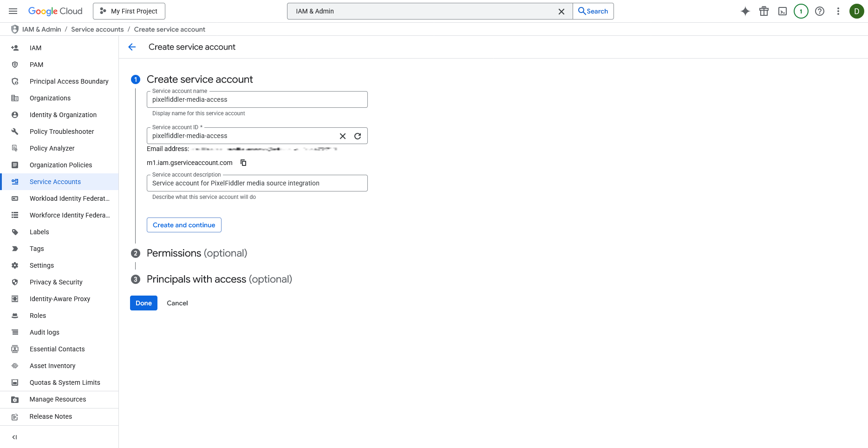Regenerate the service account ID
The image size is (868, 448).
(358, 136)
